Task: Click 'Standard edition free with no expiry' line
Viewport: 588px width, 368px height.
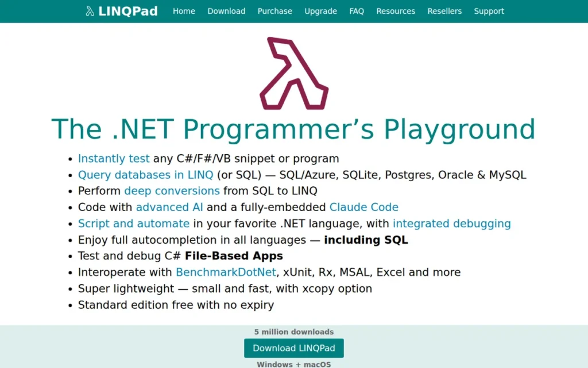Action: point(176,305)
